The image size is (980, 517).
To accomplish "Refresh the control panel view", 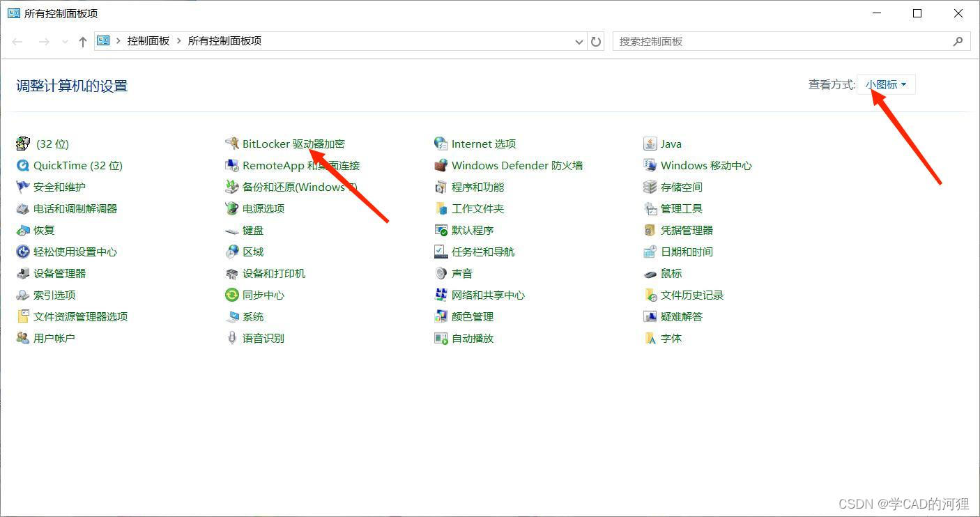I will (596, 42).
